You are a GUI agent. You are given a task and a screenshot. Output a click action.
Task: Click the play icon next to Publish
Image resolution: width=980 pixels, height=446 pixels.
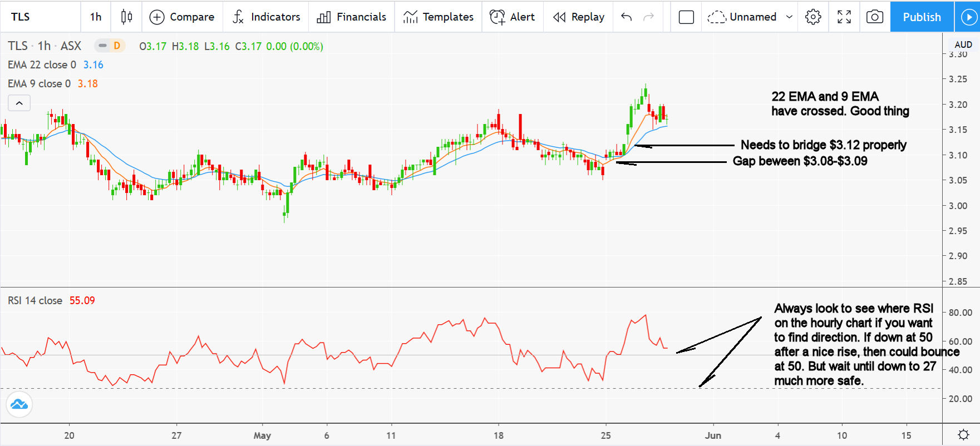pyautogui.click(x=969, y=17)
